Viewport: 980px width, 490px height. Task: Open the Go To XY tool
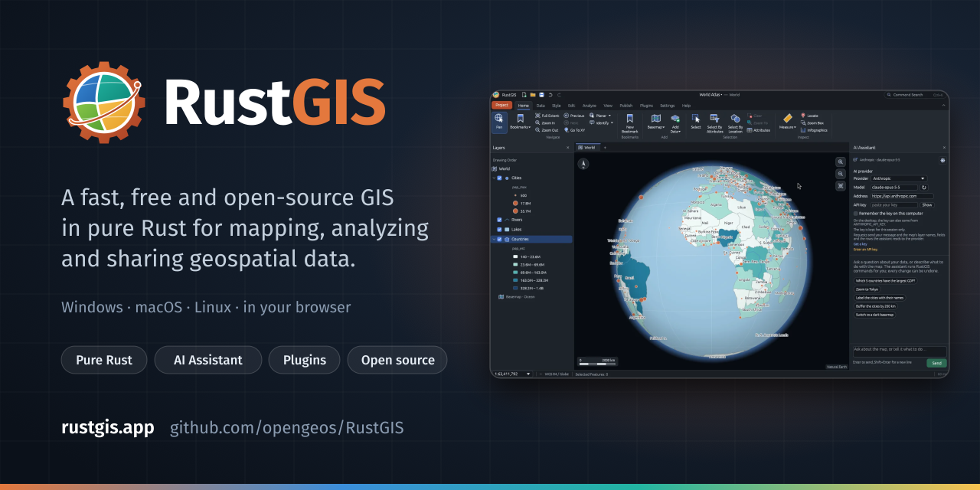(x=574, y=130)
